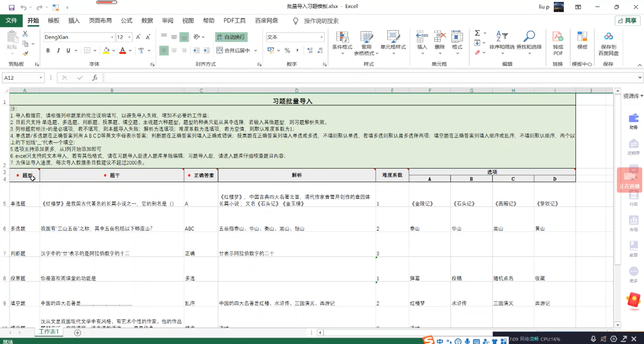Screen dimensions: 644x344
Task: Click the Format Painter brush icon
Action: tap(26, 54)
